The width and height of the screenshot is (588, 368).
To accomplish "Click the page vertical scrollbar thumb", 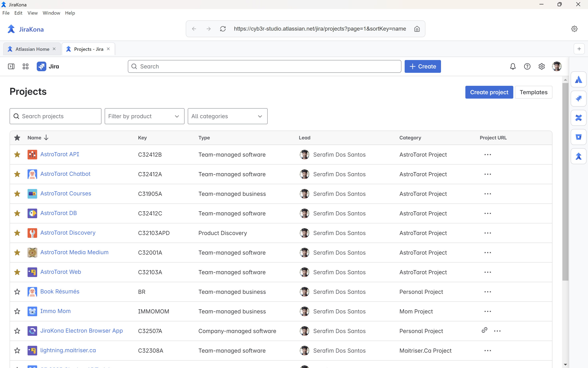I will (x=565, y=182).
